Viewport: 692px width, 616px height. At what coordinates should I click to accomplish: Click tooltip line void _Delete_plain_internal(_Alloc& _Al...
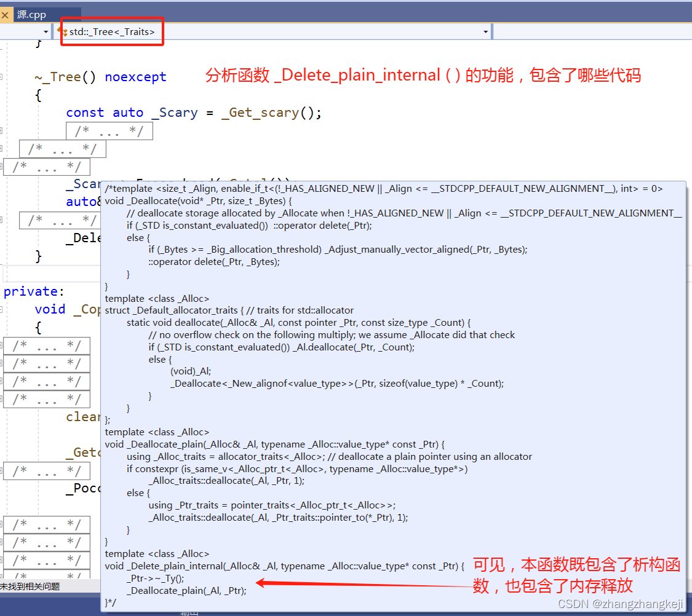pyautogui.click(x=285, y=566)
